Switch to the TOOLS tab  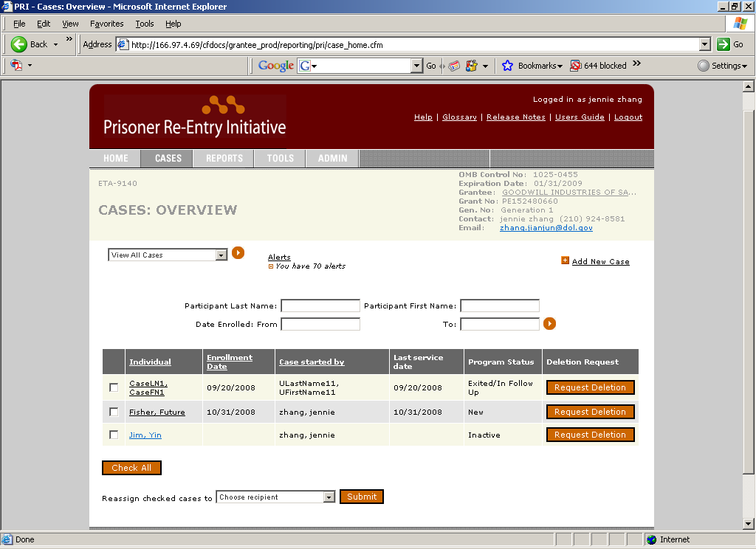(x=280, y=158)
